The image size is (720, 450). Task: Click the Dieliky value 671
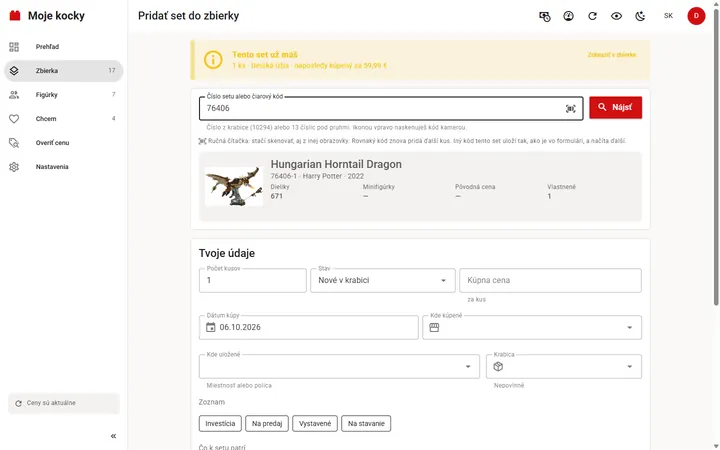click(x=276, y=196)
